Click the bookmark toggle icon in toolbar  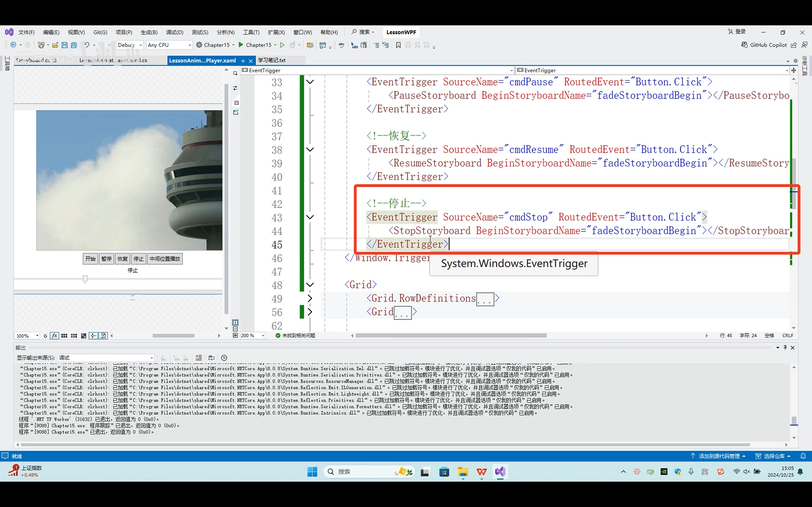(x=398, y=45)
